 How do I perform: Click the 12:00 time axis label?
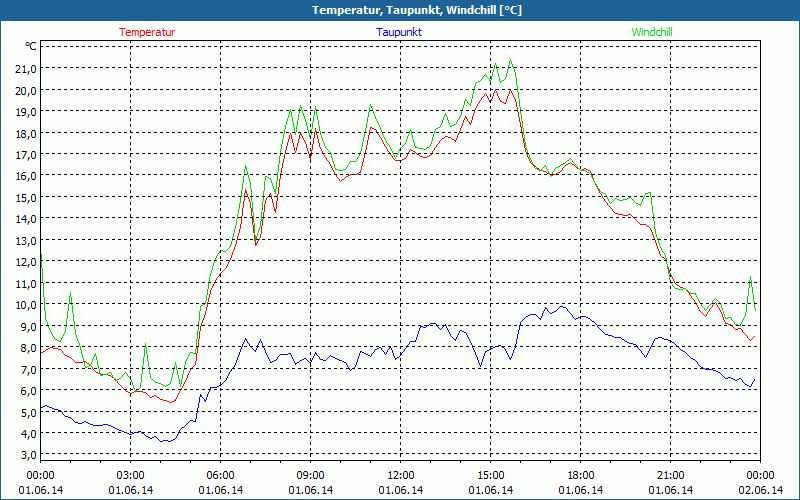(401, 476)
